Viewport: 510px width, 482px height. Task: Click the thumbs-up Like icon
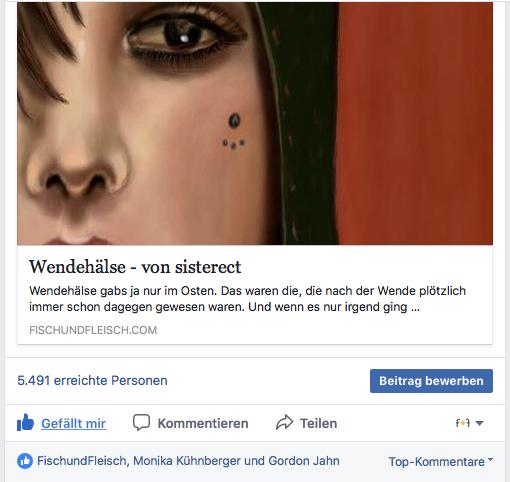pos(25,423)
